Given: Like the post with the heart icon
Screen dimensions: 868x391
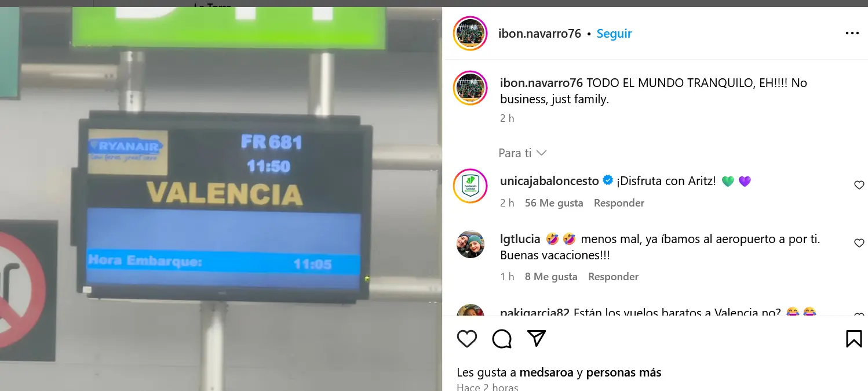Looking at the screenshot, I should coord(467,338).
